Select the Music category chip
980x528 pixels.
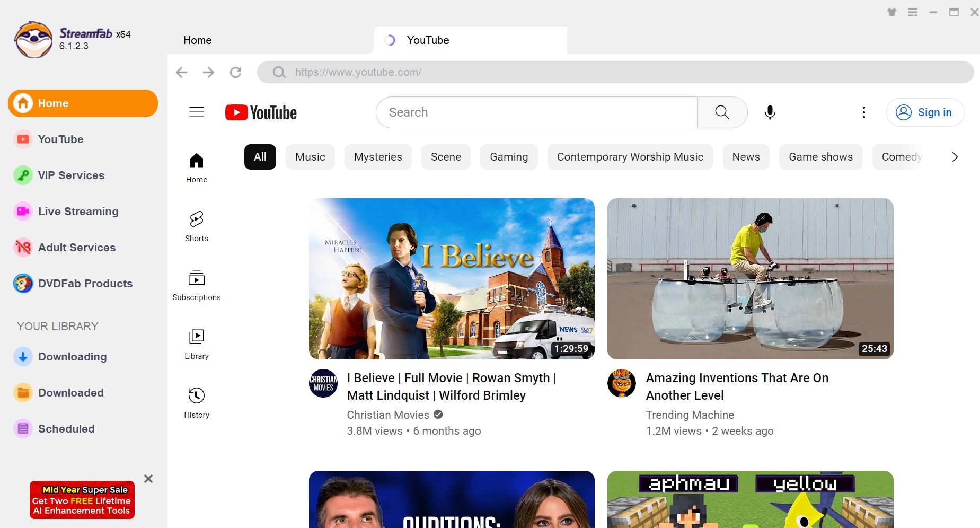point(310,157)
